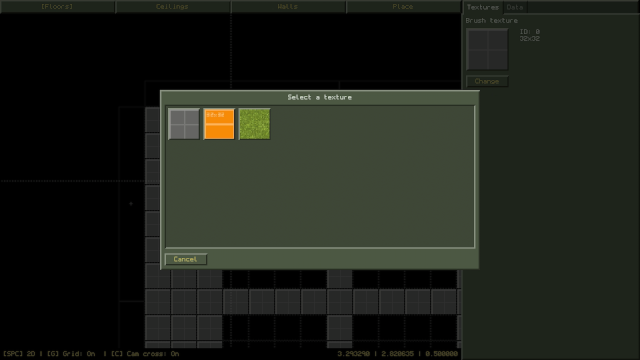The height and width of the screenshot is (360, 640).
Task: Click the Brush texture label
Action: click(491, 20)
